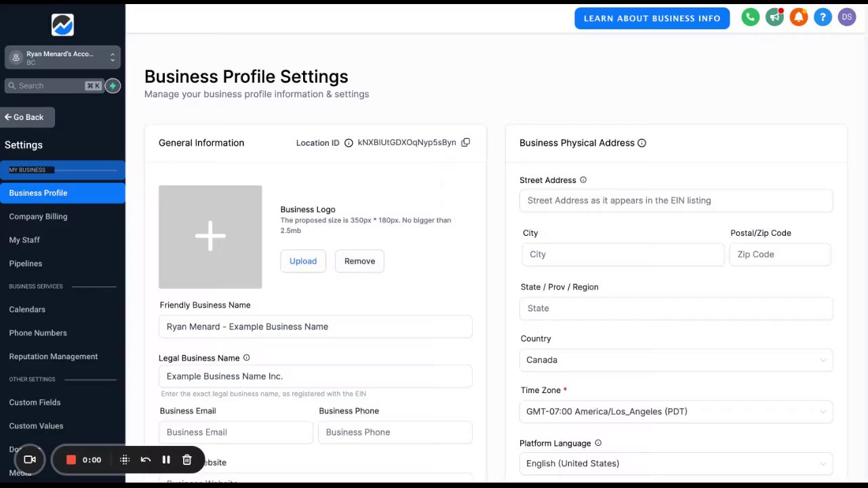
Task: Open the orange notifications bell
Action: click(x=799, y=18)
